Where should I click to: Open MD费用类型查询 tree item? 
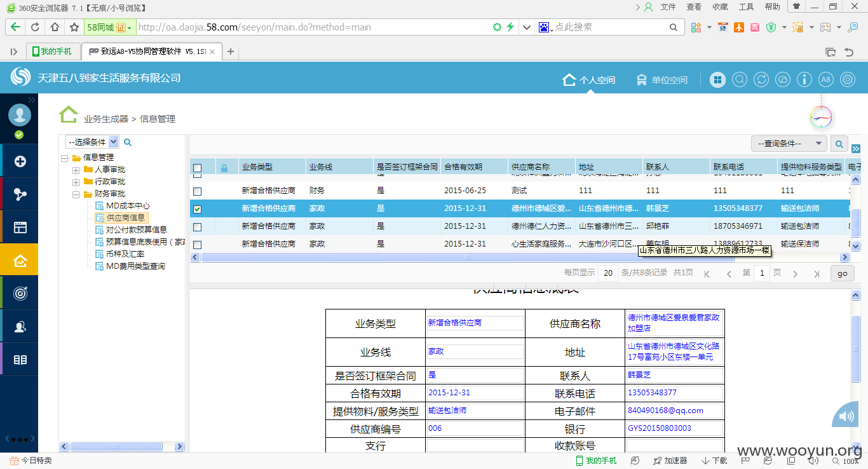pyautogui.click(x=130, y=266)
